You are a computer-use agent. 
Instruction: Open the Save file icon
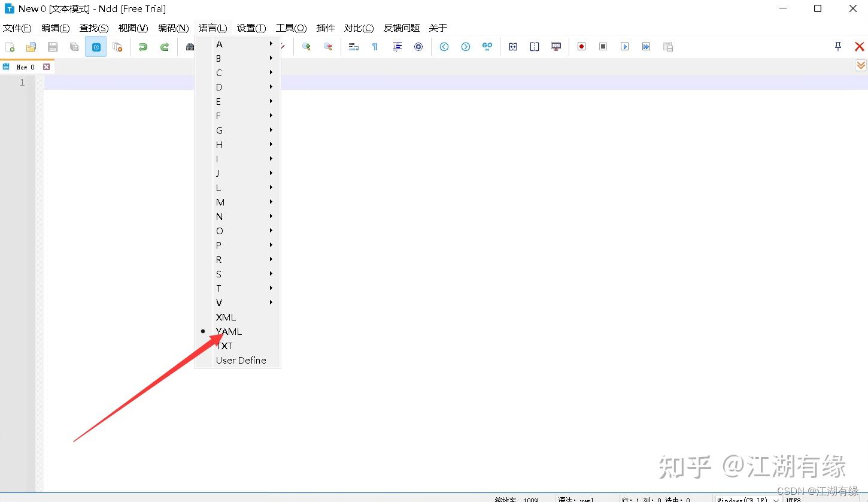pos(53,46)
